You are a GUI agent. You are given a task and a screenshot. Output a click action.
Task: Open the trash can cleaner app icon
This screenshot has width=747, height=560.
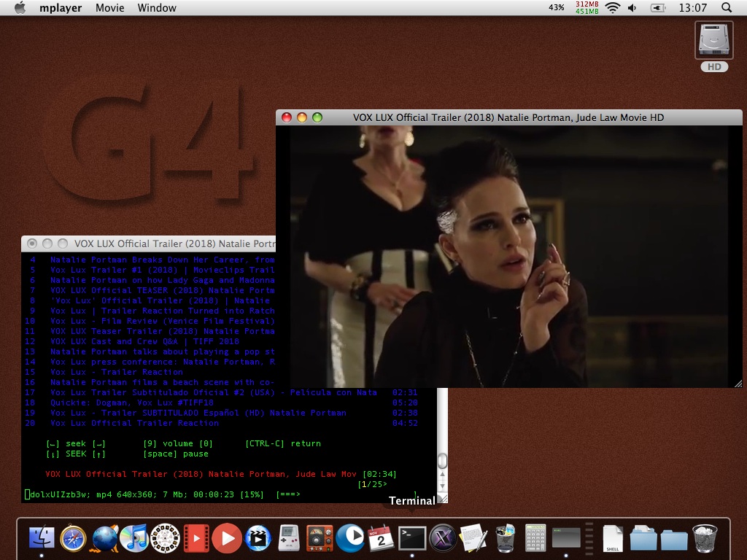tap(505, 538)
